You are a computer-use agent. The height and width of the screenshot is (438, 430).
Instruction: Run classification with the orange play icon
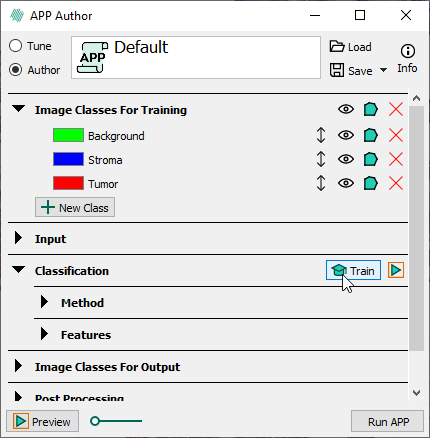click(396, 270)
